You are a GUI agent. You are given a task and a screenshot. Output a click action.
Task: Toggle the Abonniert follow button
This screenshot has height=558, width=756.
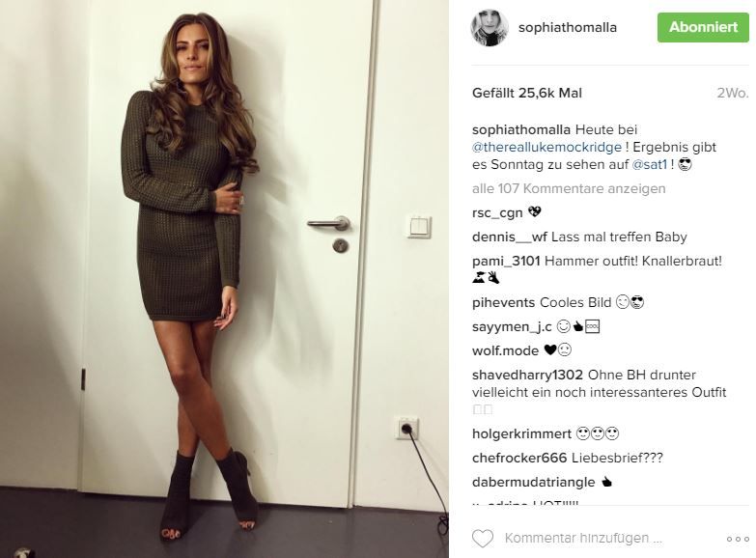click(703, 27)
